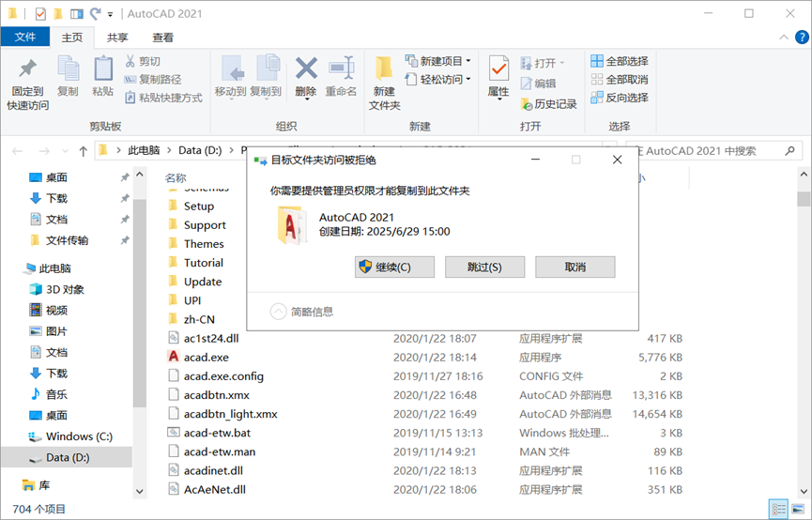812x520 pixels.
Task: Click the ribbon help question mark icon
Action: pyautogui.click(x=802, y=38)
